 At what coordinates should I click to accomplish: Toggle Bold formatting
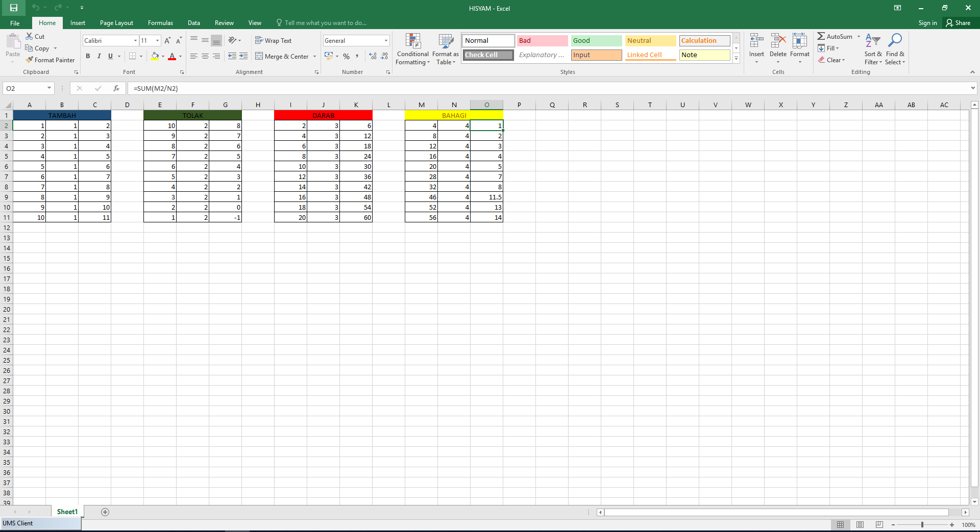[88, 56]
